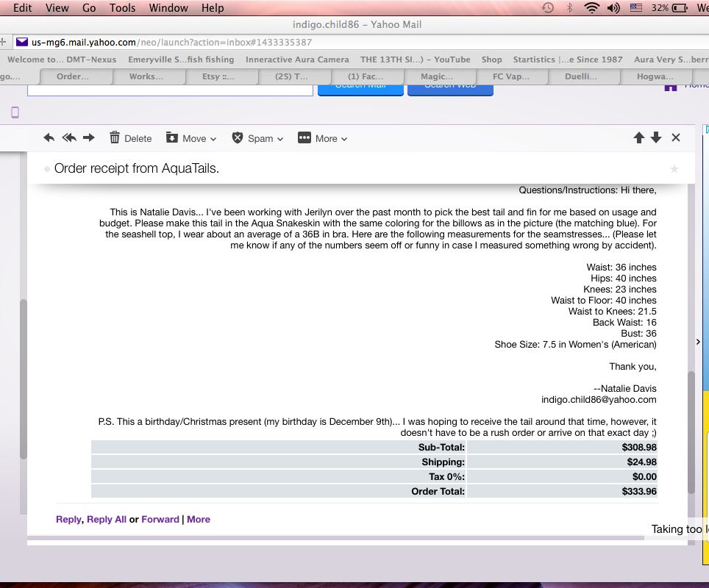Expand the More dropdown arrow in toolbar
This screenshot has width=709, height=588.
[x=344, y=139]
